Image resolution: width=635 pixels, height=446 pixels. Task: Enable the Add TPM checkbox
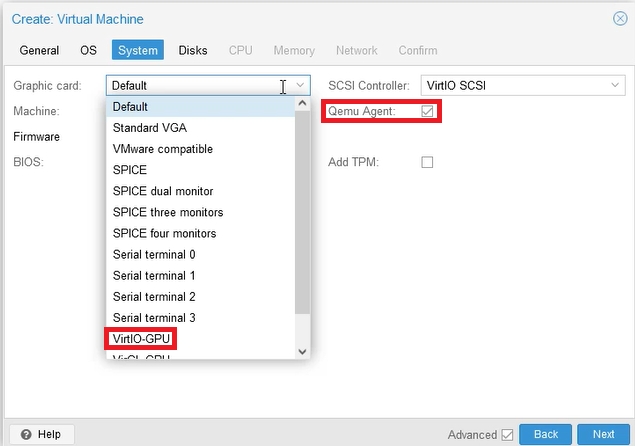pos(427,162)
